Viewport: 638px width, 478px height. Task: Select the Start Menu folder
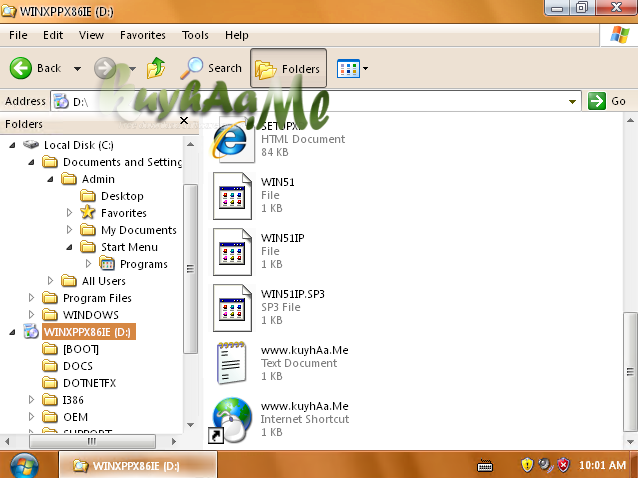pos(119,247)
